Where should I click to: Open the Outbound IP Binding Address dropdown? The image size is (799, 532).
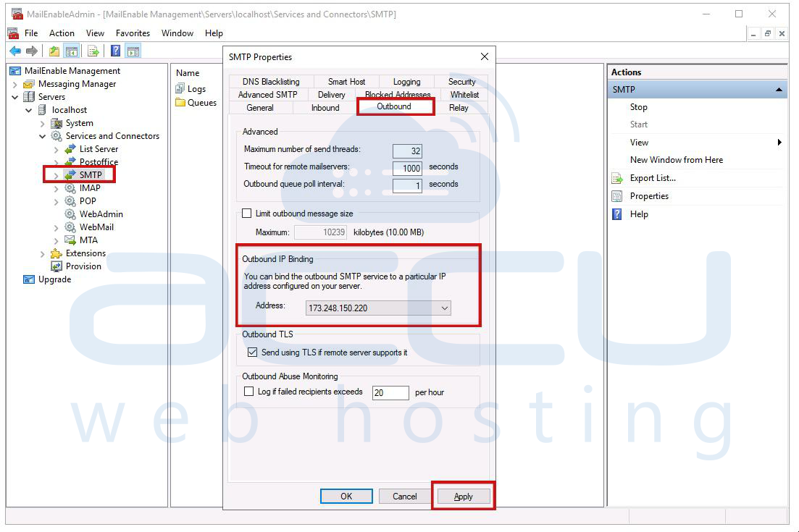(x=378, y=308)
